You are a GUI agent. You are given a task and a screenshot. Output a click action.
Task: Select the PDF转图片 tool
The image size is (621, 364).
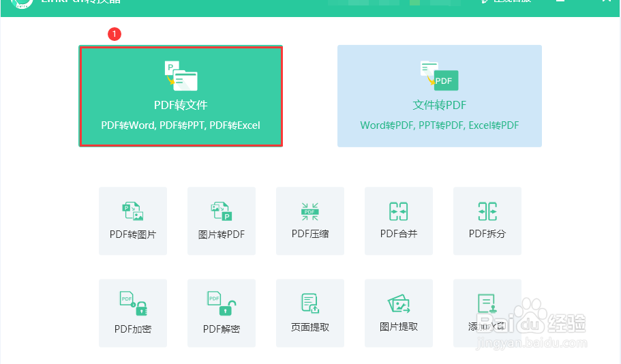(x=133, y=221)
